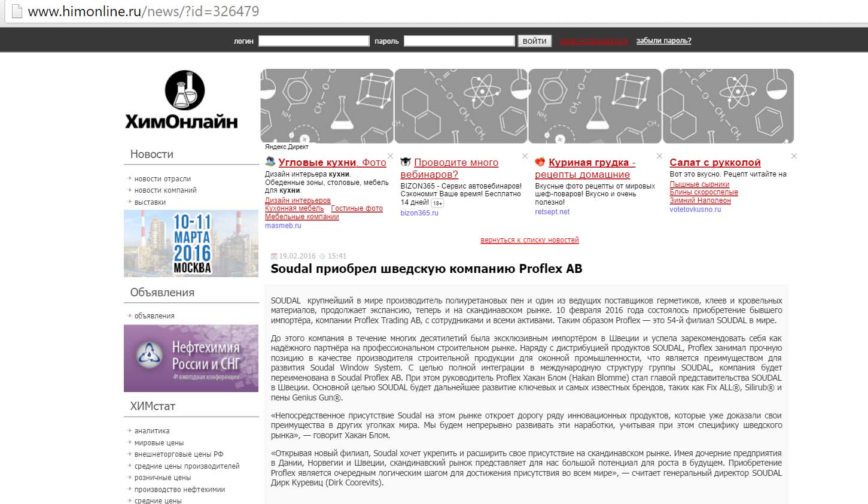Click the address bar URL
Image resolution: width=868 pixels, height=504 pixels.
(144, 11)
